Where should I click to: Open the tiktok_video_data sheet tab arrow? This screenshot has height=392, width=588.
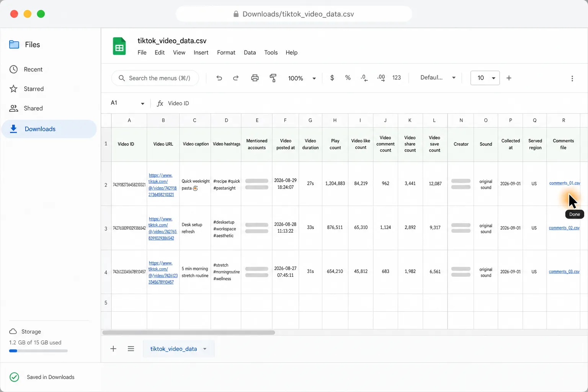point(205,349)
